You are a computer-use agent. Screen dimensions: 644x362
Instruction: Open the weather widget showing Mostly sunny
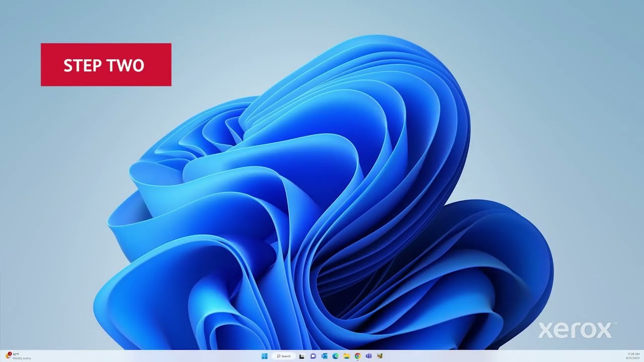click(19, 356)
